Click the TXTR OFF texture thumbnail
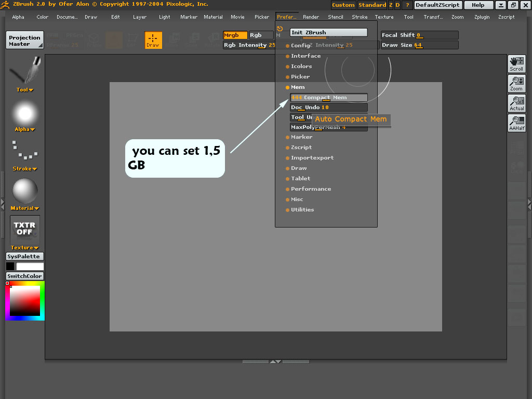532x399 pixels. [25, 229]
